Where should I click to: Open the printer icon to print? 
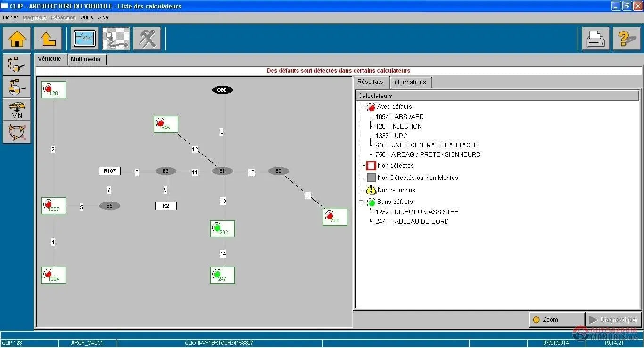click(x=595, y=39)
